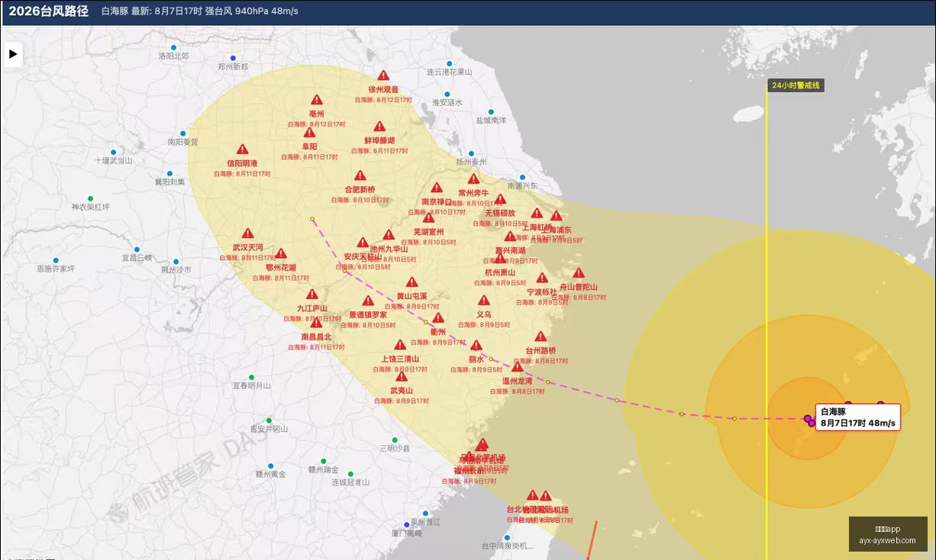Click the 白海豚 8月7日17时 info popup

(858, 417)
